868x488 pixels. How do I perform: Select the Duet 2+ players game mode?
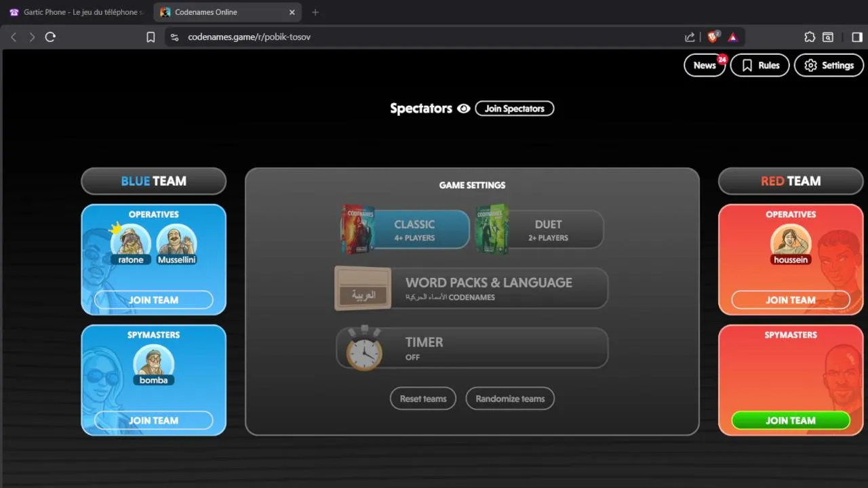[539, 230]
